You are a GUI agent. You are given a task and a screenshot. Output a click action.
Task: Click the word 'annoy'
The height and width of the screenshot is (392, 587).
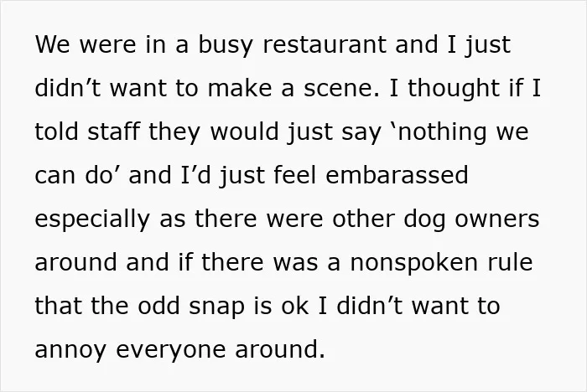70,350
